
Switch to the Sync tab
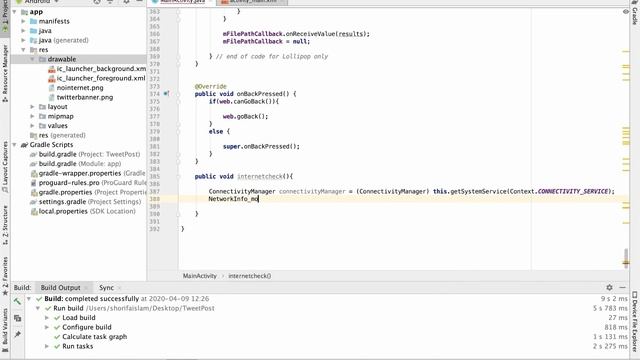106,287
